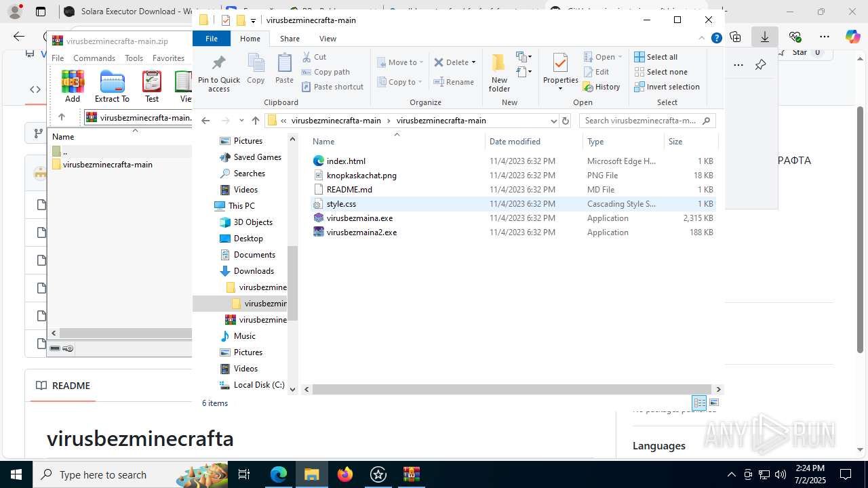This screenshot has width=868, height=488.
Task: Open Customize Quick Access Toolbar dropdown
Action: pos(253,20)
